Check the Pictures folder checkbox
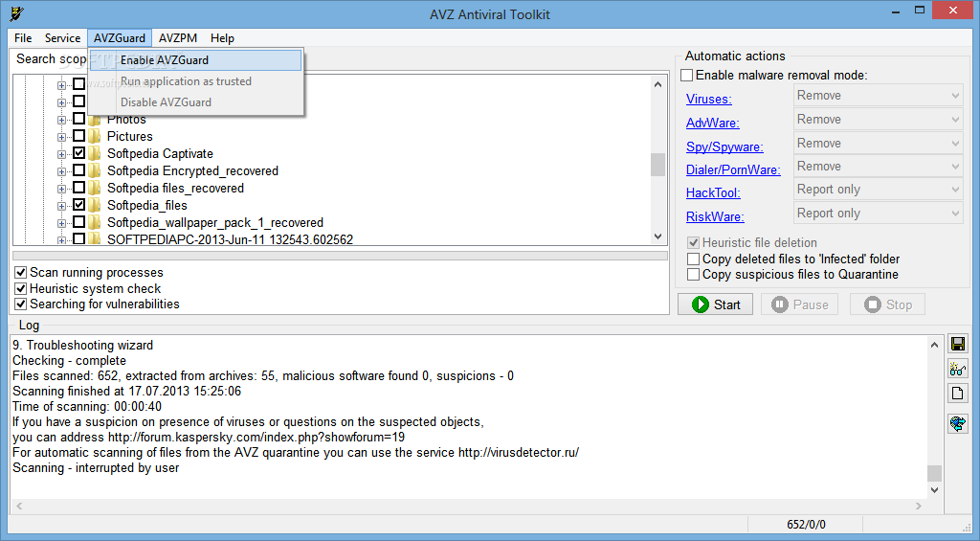 coord(78,135)
